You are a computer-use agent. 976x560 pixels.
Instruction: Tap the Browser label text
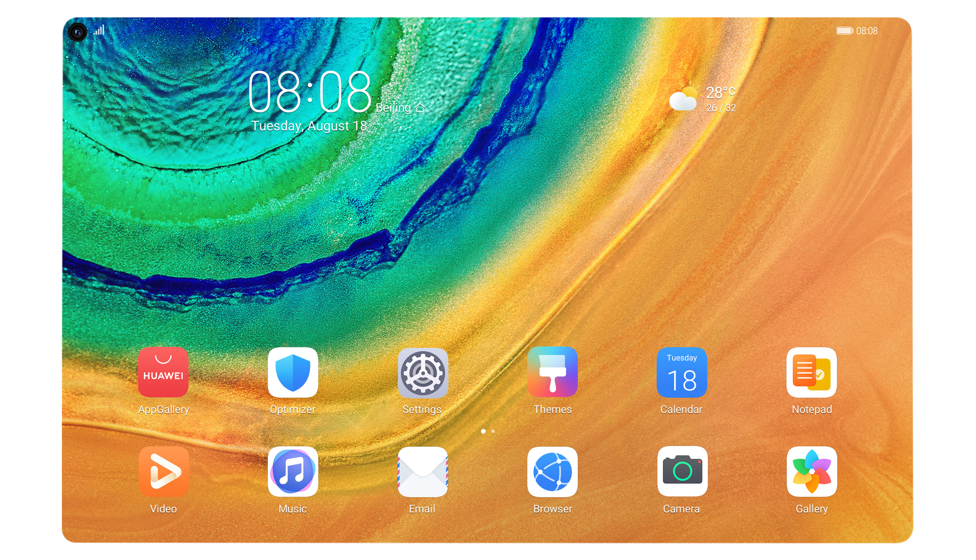pyautogui.click(x=552, y=509)
